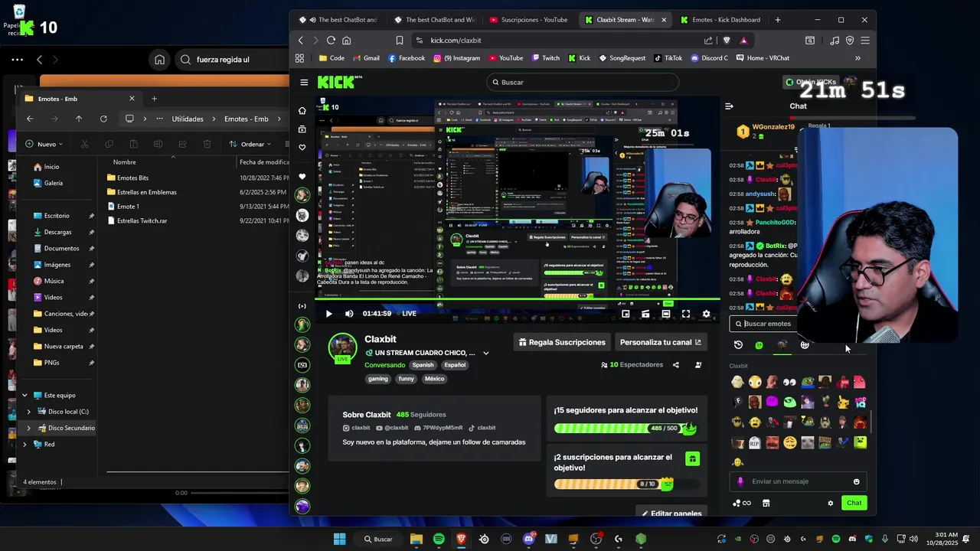980x551 pixels.
Task: Open picture-in-picture mini player icon
Action: [x=626, y=314]
